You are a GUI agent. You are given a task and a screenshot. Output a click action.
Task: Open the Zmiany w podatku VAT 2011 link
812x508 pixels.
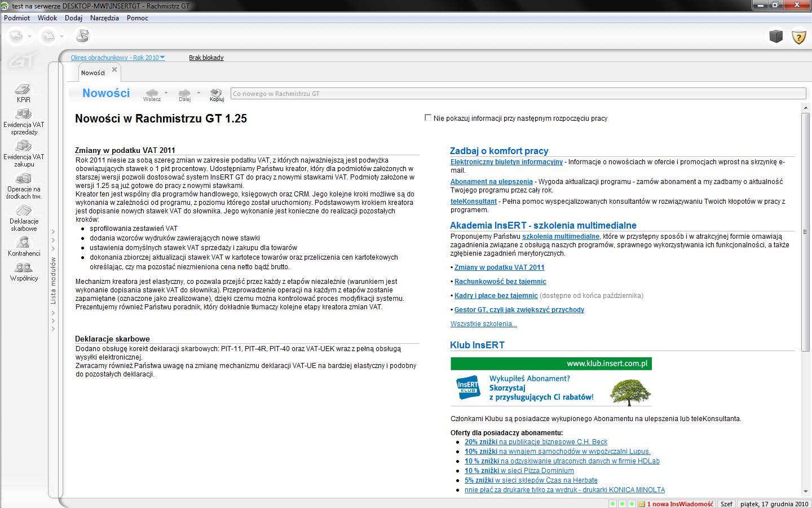pyautogui.click(x=500, y=268)
